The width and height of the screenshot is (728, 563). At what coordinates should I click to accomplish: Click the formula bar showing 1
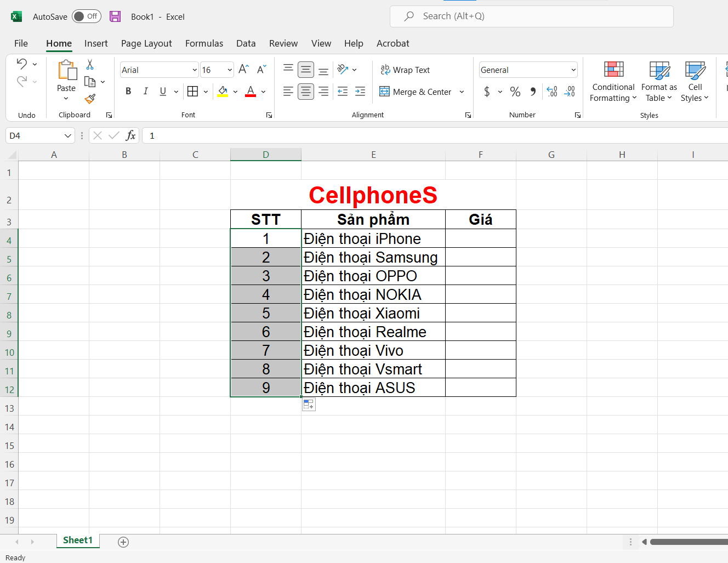pyautogui.click(x=435, y=135)
